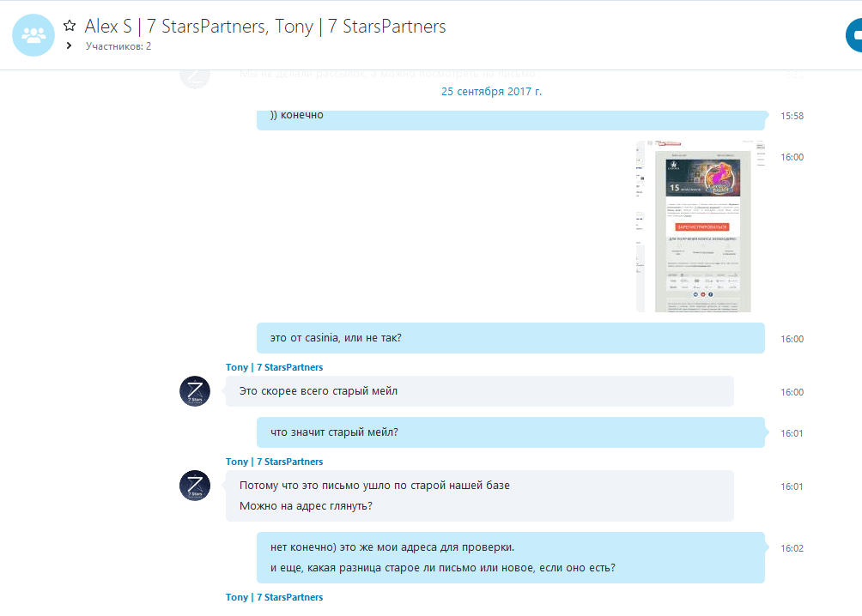The width and height of the screenshot is (862, 616).
Task: Click Tony's avatar beside 'старый мейл' message
Action: (195, 391)
